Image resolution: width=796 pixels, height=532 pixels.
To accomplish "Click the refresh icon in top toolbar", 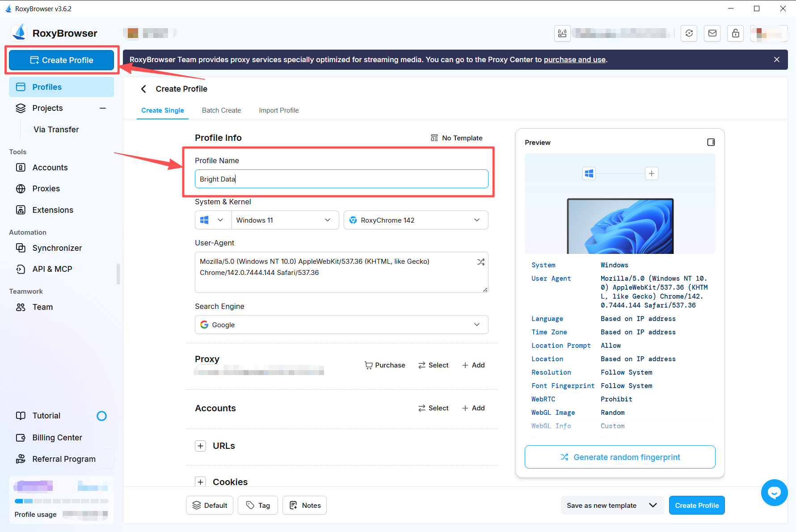I will tap(689, 33).
